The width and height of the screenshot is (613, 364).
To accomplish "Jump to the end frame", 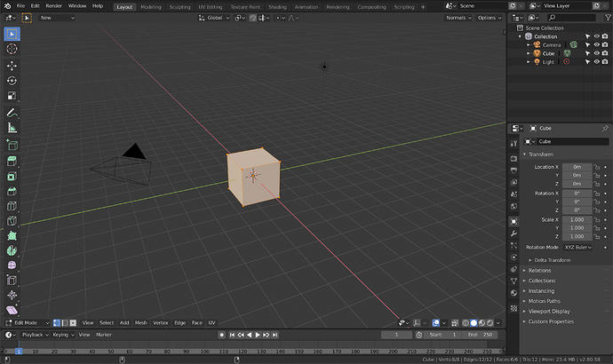I will coord(275,335).
